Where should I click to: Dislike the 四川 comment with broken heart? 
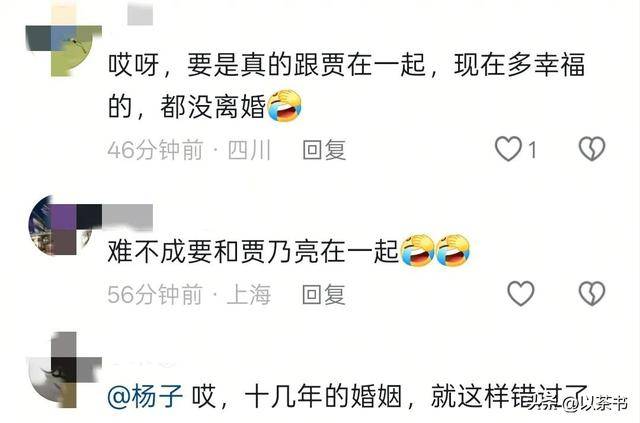[592, 148]
